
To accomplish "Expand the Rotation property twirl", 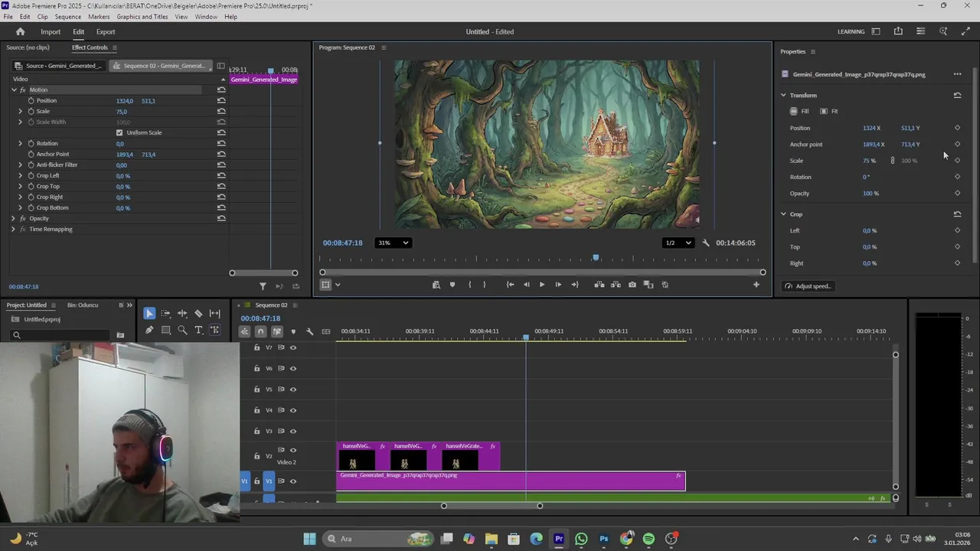I will [x=21, y=143].
